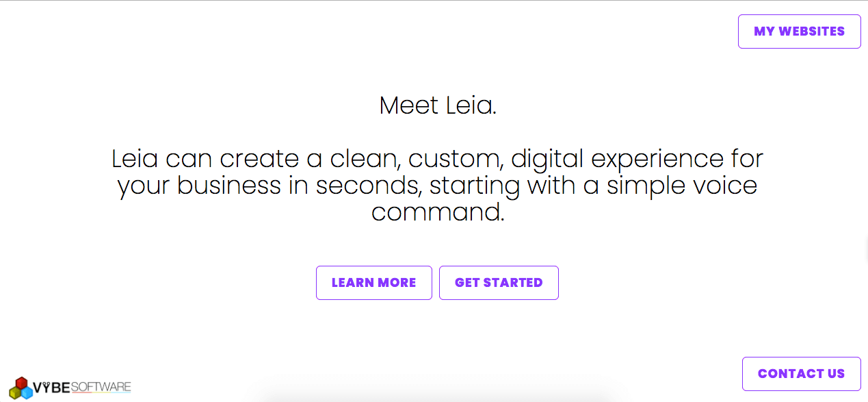
Task: Click the 'Meet Leia.' heading
Action: (x=438, y=105)
